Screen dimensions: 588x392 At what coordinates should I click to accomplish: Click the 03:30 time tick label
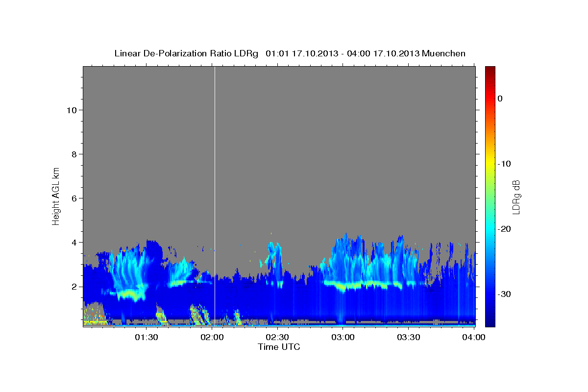pos(409,337)
